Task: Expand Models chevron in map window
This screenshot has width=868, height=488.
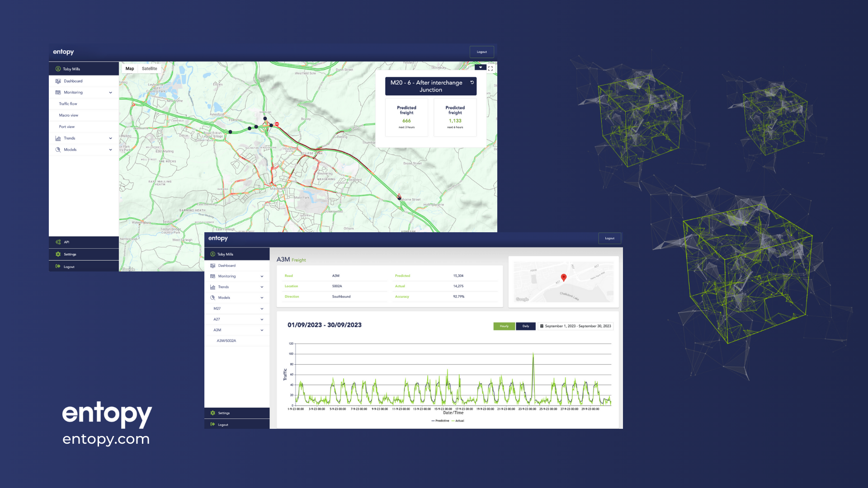Action: coord(110,150)
